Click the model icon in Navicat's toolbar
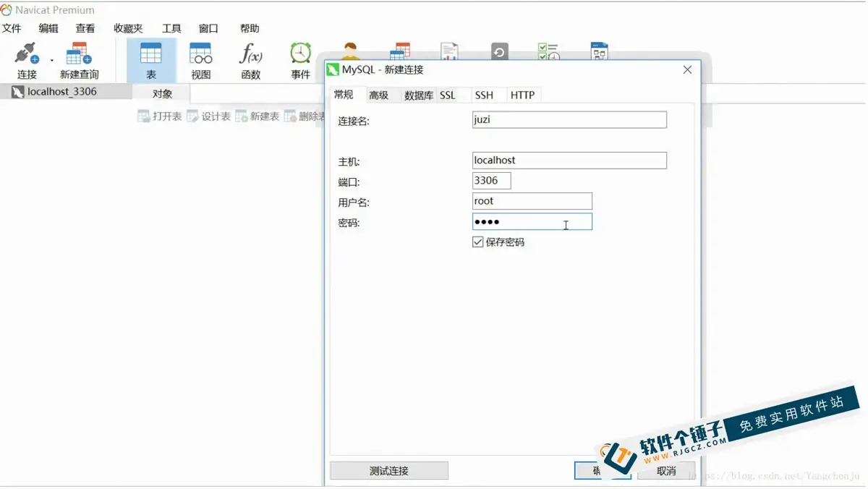868x489 pixels. 599,51
